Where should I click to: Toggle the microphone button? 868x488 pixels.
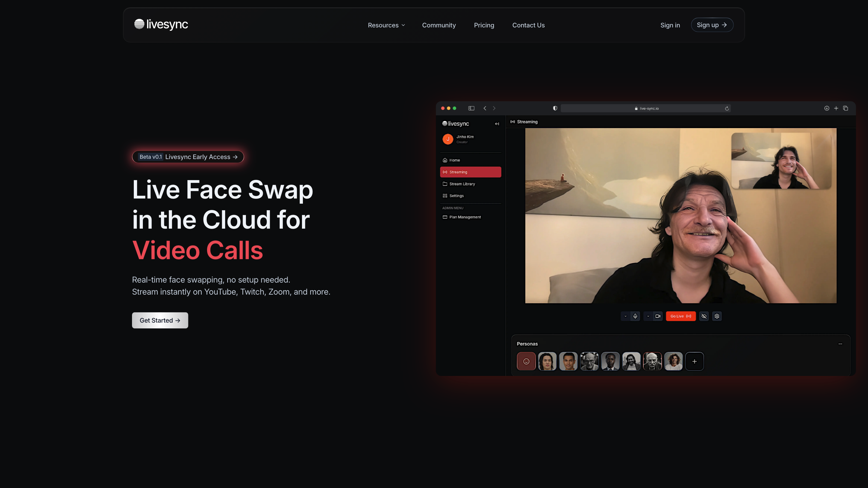tap(635, 316)
